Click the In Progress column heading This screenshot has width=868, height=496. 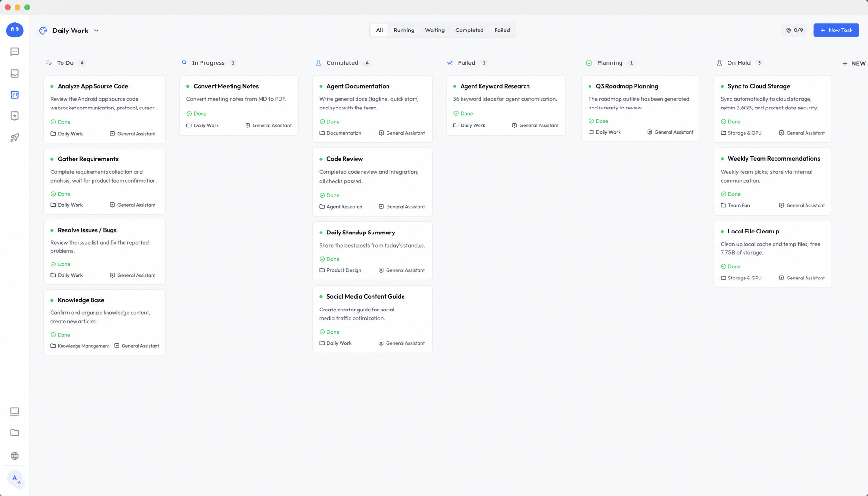click(208, 63)
